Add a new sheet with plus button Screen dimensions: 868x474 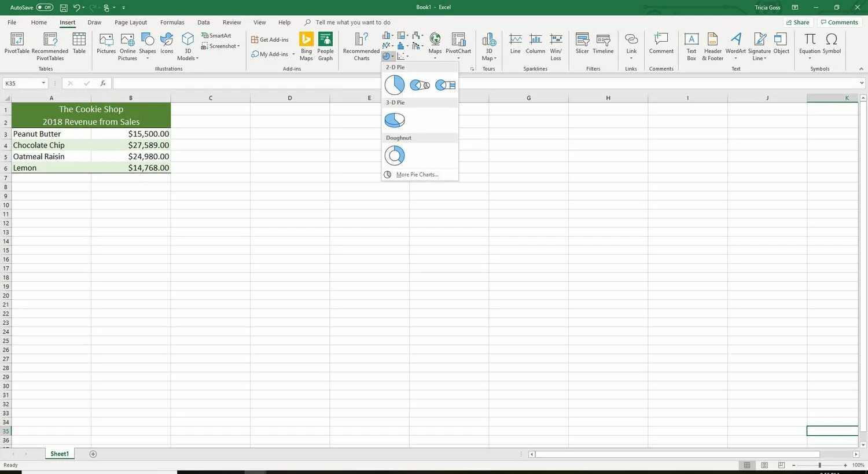93,454
